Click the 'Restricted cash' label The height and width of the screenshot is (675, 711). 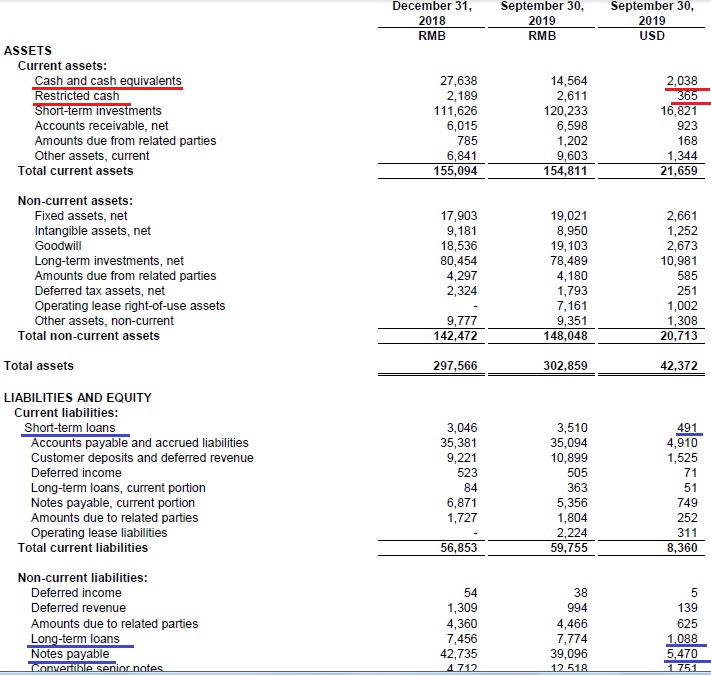[x=77, y=96]
